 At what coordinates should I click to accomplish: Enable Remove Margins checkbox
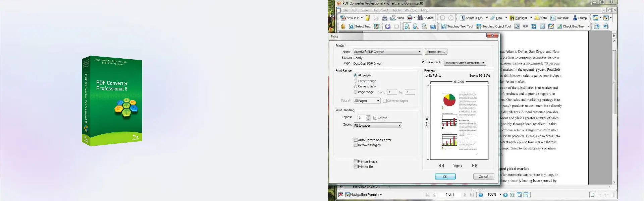pyautogui.click(x=356, y=145)
